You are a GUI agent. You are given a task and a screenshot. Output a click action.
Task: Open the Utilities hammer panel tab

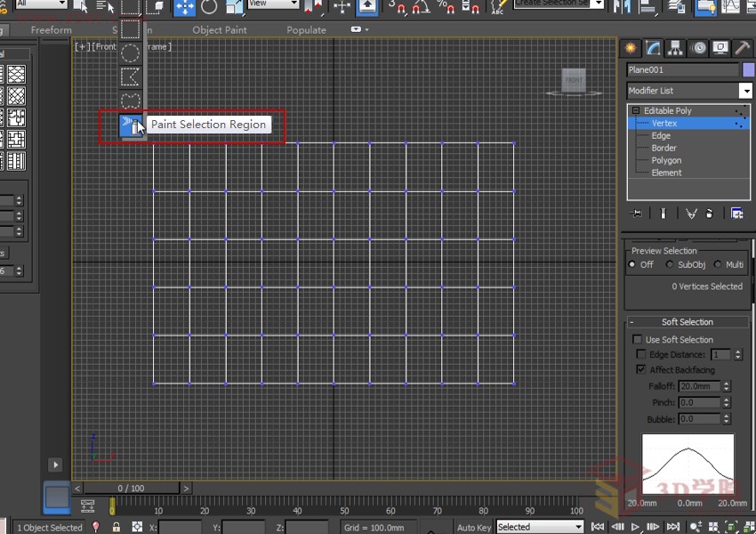pos(743,48)
